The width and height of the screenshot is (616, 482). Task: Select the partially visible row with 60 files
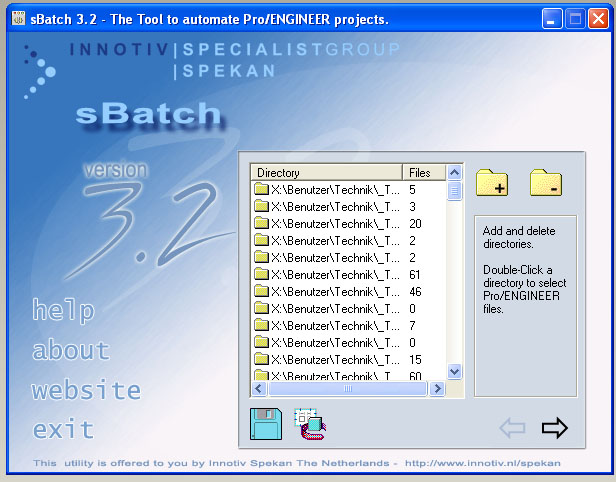point(348,375)
